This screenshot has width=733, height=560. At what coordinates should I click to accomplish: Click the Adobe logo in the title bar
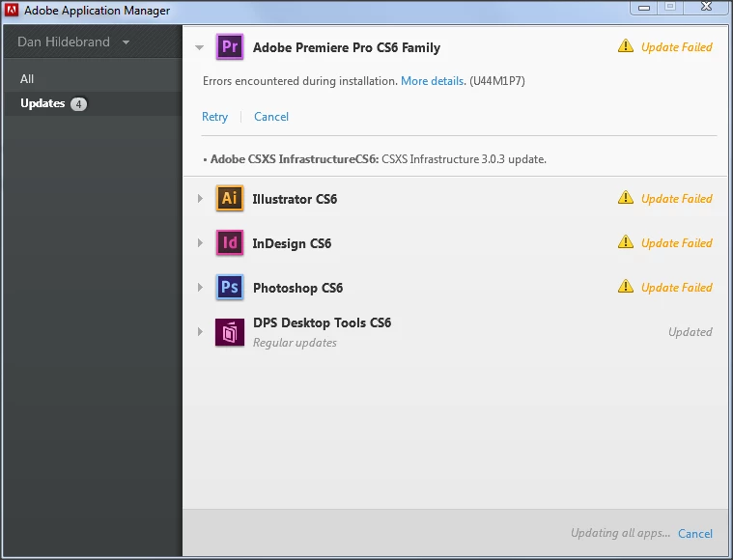[12, 10]
